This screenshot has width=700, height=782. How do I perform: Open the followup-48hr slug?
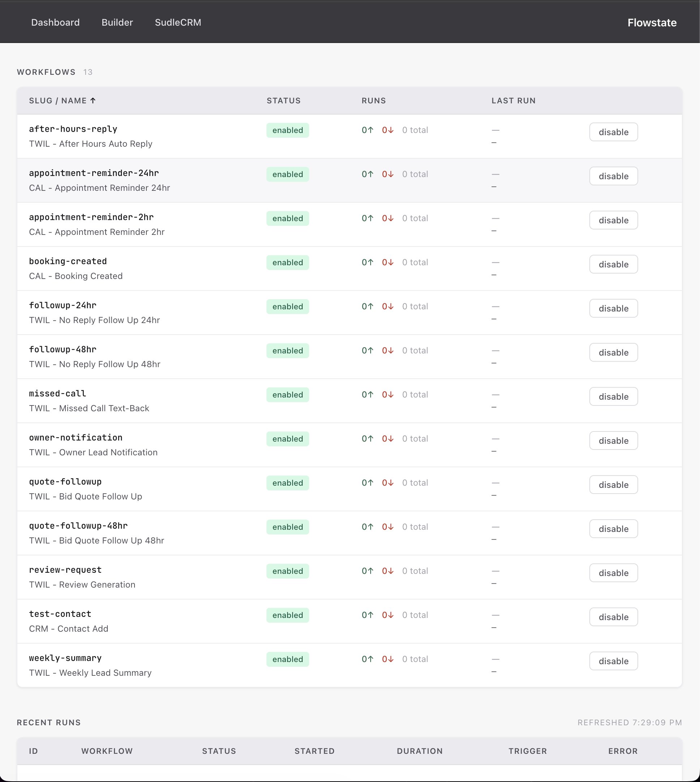[63, 349]
